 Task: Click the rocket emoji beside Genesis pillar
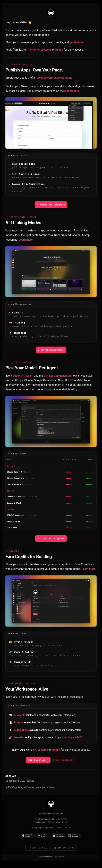11,737
